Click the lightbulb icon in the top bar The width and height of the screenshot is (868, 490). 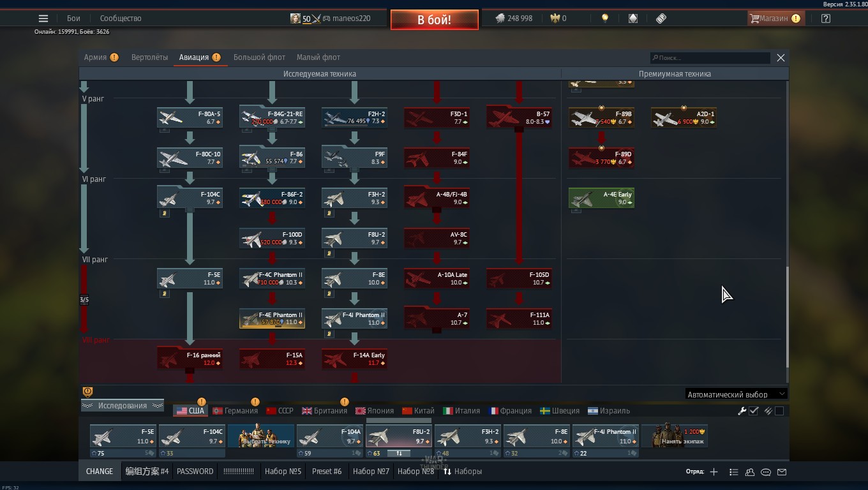point(605,19)
